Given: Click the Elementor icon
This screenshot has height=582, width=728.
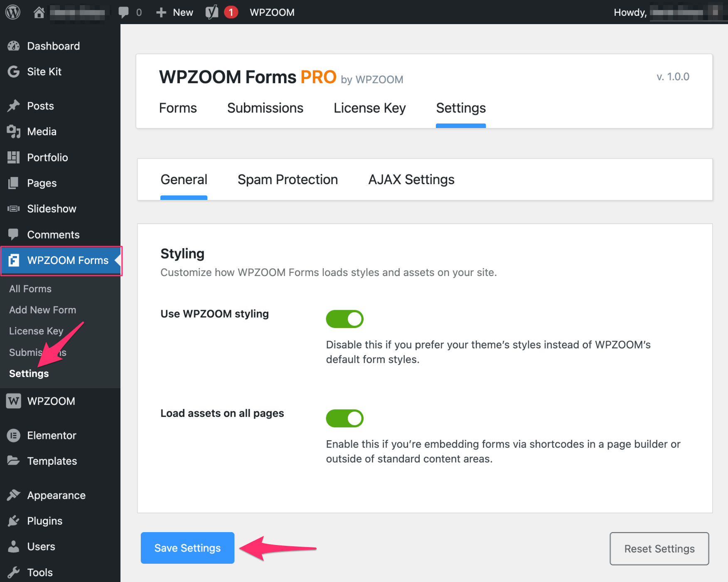Looking at the screenshot, I should click(14, 435).
